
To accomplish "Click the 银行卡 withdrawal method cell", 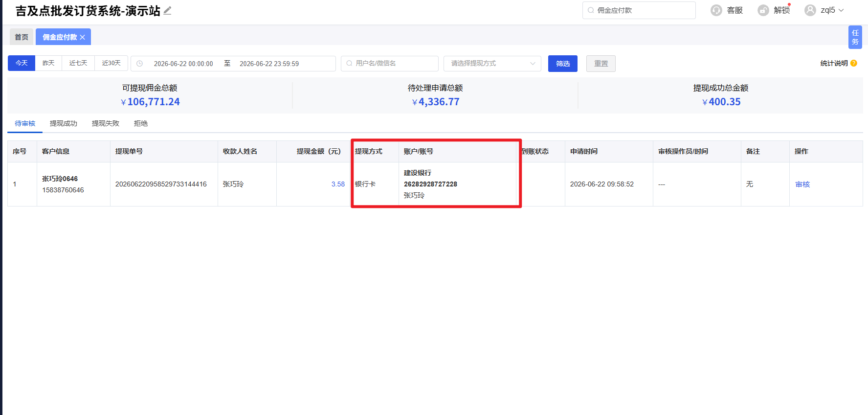I will (365, 184).
